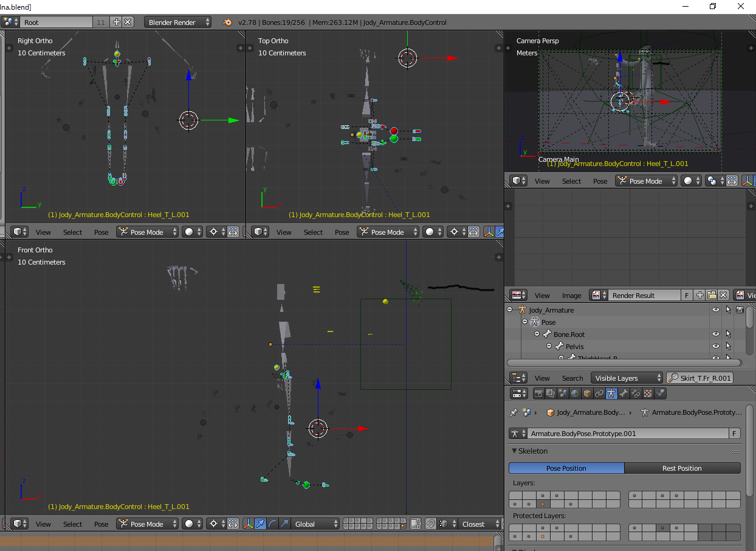756x551 pixels.
Task: Click the Jody_Armature armature icon in outliner
Action: coord(522,310)
